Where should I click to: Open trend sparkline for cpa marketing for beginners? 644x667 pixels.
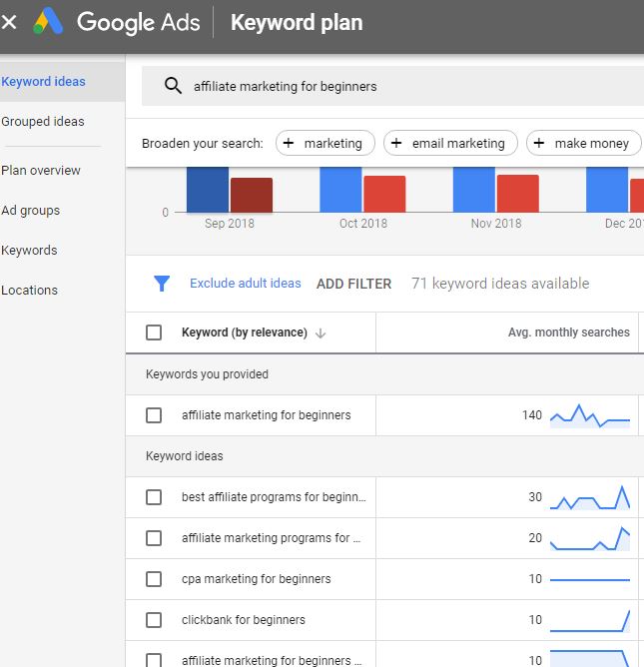tap(590, 580)
